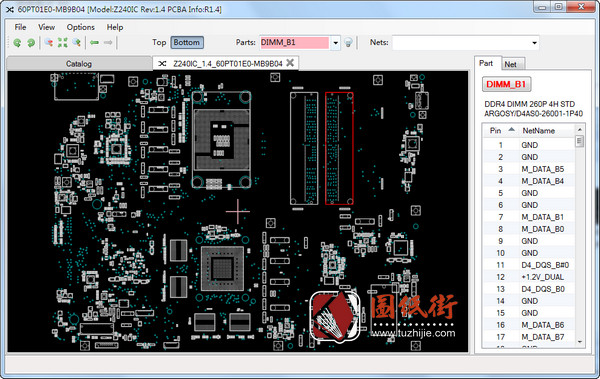Open the View menu
This screenshot has width=600, height=379.
46,27
